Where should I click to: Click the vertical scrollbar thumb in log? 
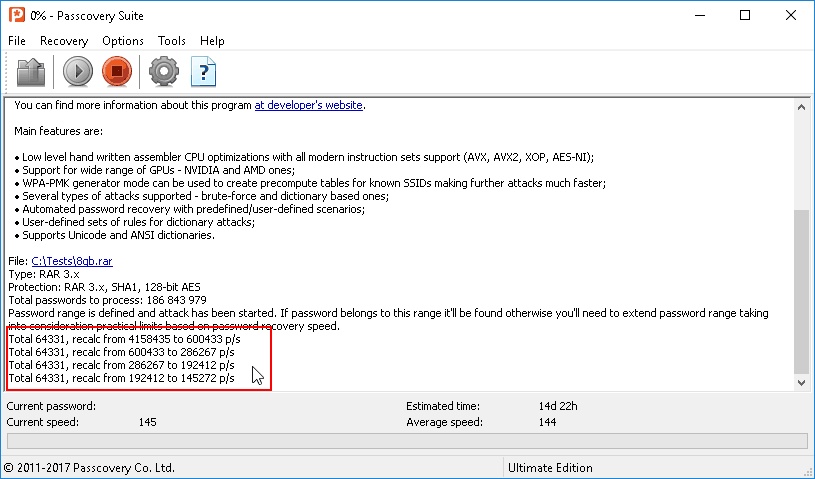click(801, 291)
